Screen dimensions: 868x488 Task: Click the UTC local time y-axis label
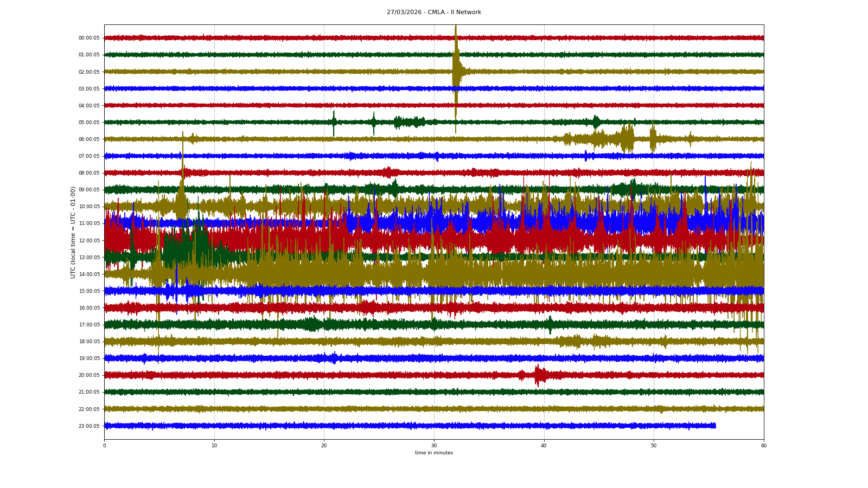pos(73,232)
